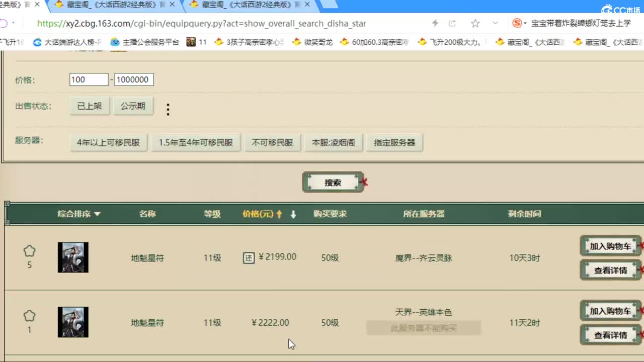This screenshot has width=644, height=362.
Task: Toggle the 4年以上可移民服 server filter
Action: point(108,143)
